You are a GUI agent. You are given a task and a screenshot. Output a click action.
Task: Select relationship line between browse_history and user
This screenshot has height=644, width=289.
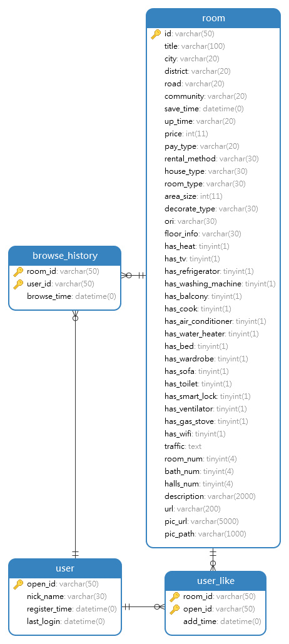[75, 434]
